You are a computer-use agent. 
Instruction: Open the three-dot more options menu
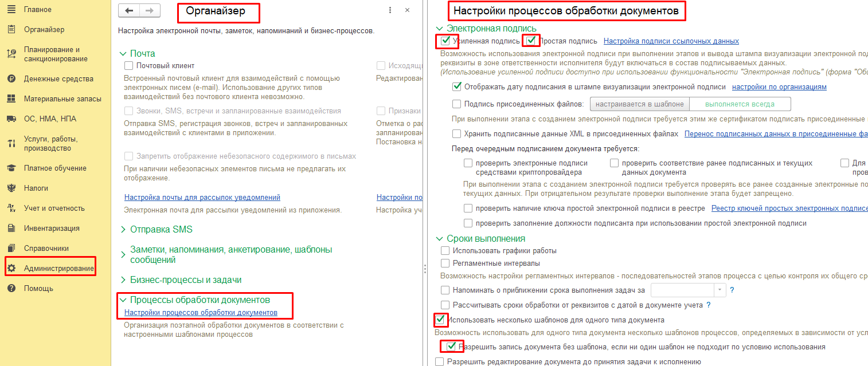390,10
